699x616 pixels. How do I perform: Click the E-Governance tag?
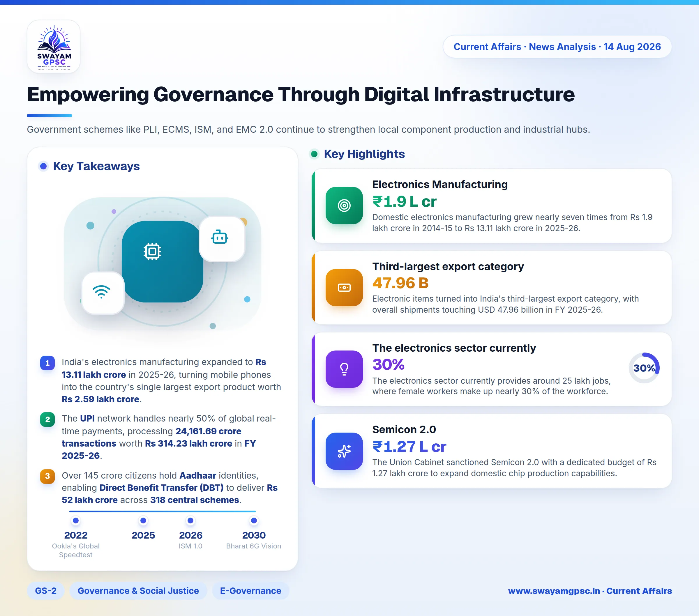click(251, 591)
